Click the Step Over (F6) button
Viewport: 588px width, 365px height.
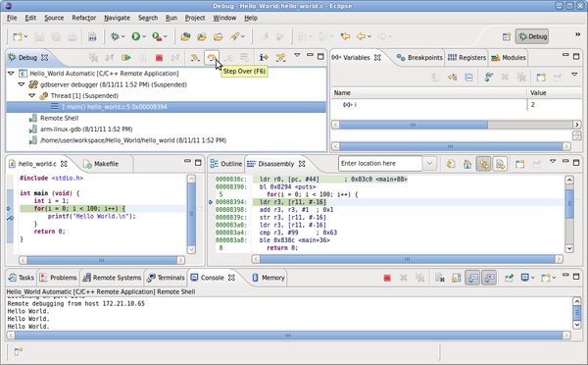tap(212, 58)
